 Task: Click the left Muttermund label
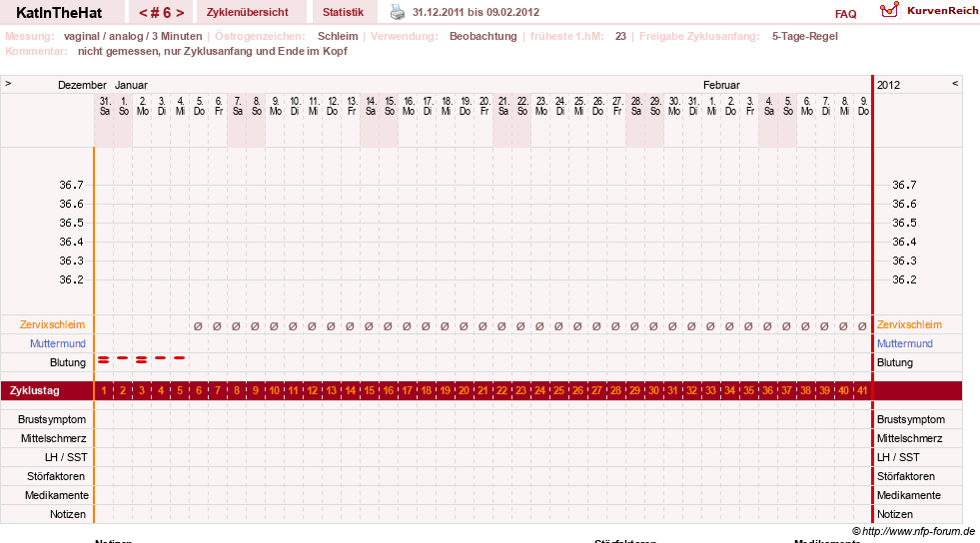click(x=58, y=343)
